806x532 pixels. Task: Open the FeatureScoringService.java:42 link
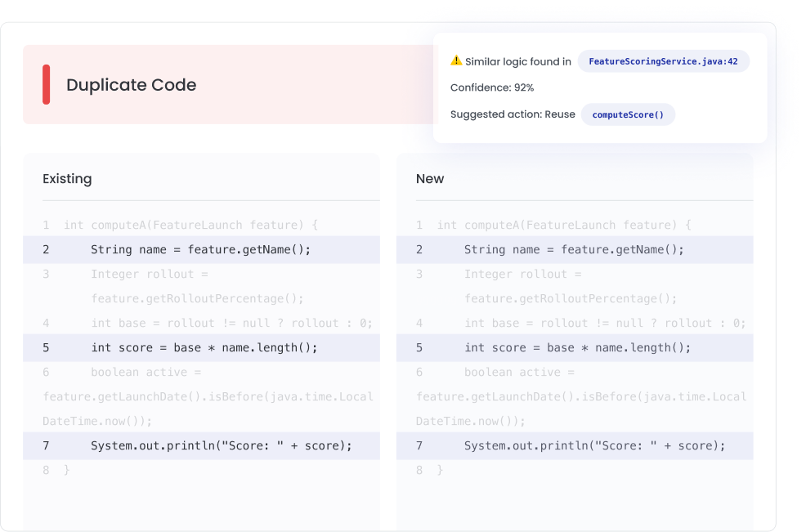663,61
